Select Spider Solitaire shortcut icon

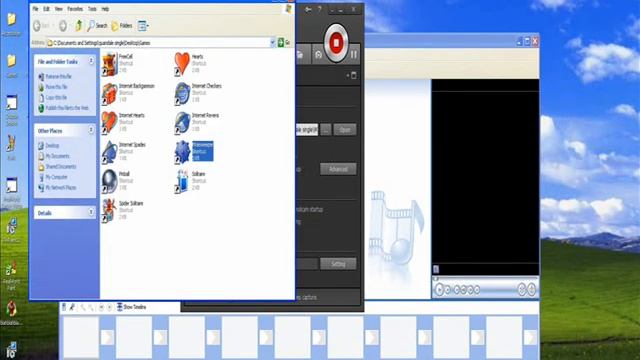click(x=109, y=211)
